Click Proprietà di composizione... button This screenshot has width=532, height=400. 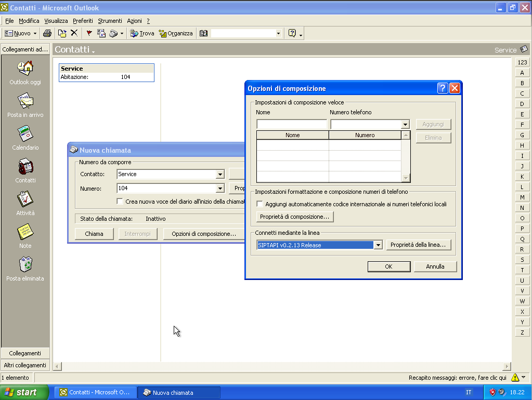(x=294, y=217)
